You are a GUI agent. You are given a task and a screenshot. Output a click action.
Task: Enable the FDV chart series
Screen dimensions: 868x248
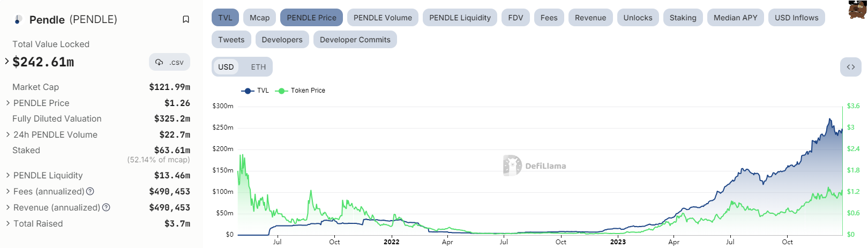coord(515,18)
